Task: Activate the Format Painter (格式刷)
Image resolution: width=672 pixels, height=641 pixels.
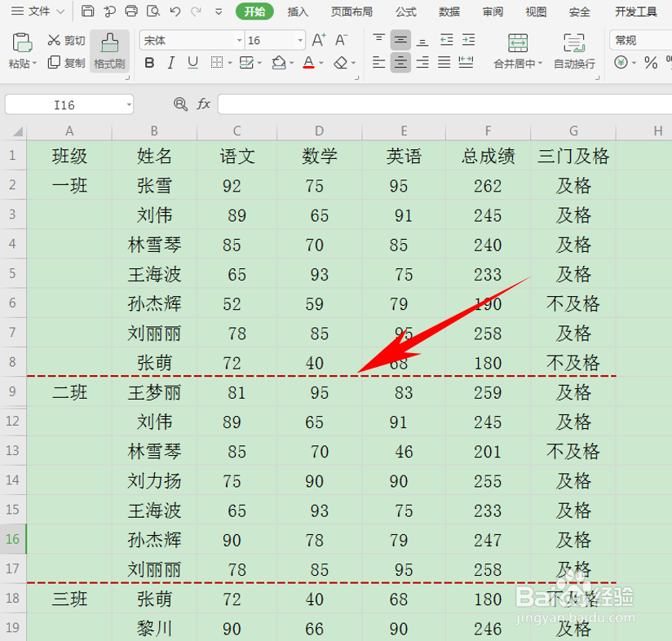Action: click(x=110, y=51)
